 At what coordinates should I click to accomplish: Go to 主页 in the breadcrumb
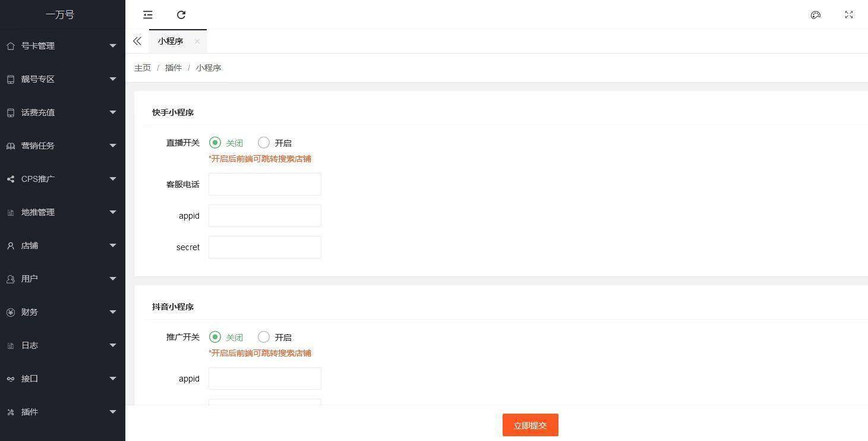coord(143,68)
